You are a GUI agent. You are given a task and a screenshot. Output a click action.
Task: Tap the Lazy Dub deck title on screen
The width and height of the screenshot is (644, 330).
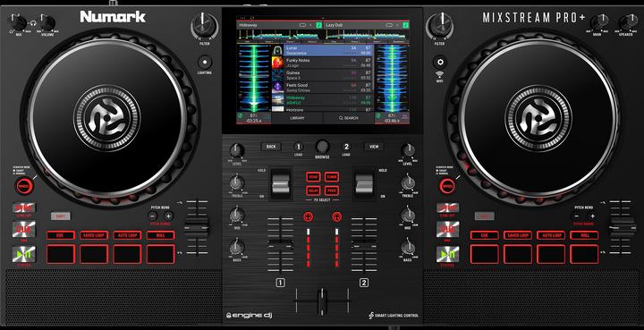coord(335,25)
